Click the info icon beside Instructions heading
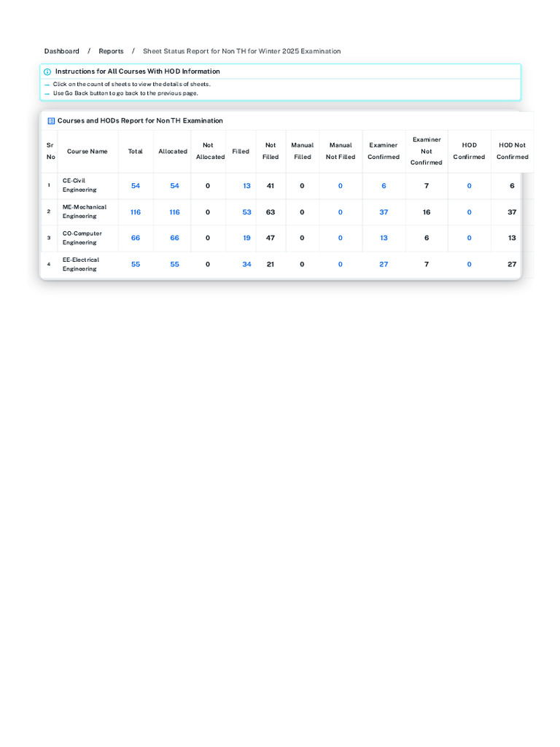The height and width of the screenshot is (747, 560). 47,72
